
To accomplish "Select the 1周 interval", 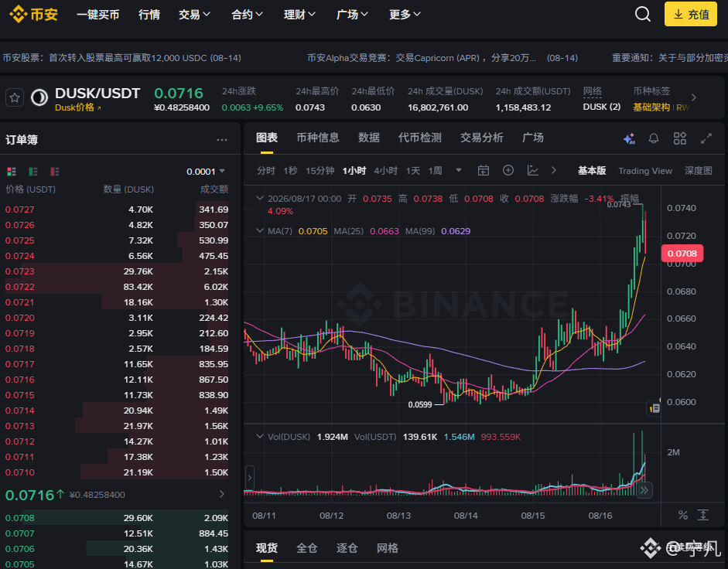I will pyautogui.click(x=435, y=171).
